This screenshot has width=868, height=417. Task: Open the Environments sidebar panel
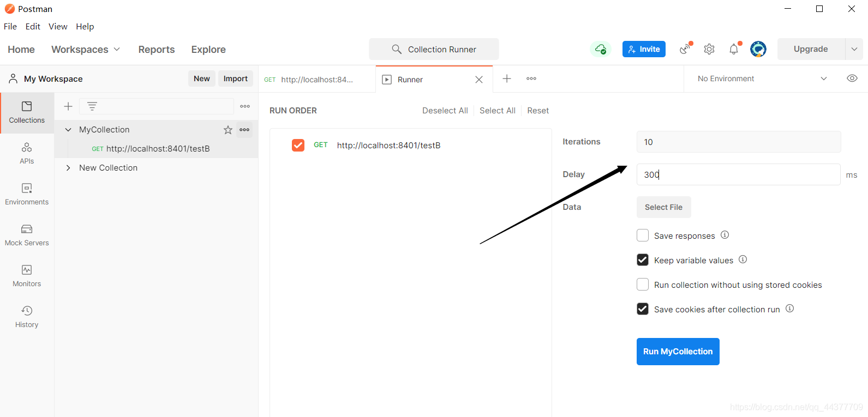coord(27,194)
